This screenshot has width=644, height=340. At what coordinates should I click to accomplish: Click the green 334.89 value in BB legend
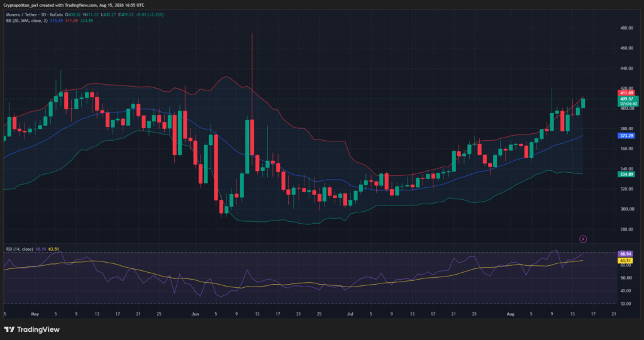[x=87, y=21]
